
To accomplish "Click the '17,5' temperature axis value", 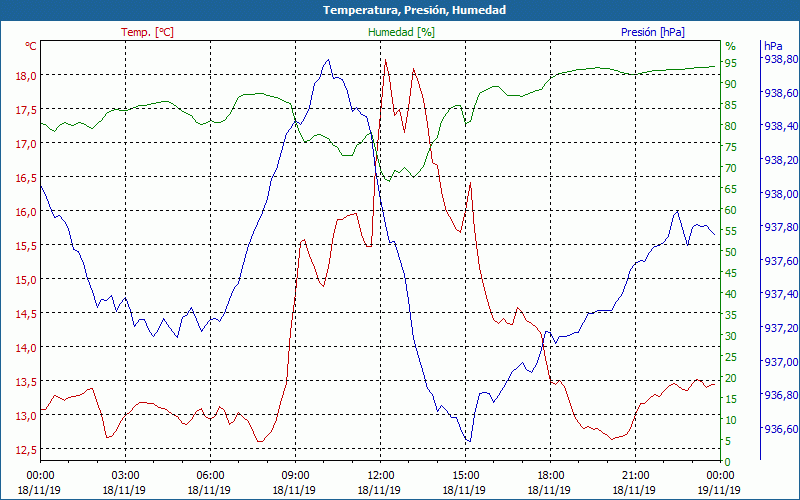I will (x=27, y=110).
